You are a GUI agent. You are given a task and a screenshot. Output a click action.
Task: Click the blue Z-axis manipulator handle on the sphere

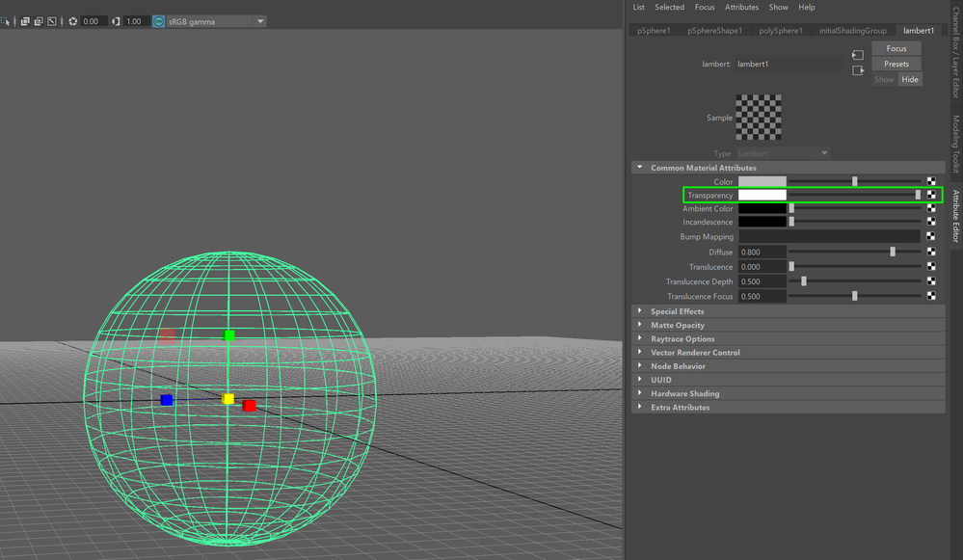point(167,400)
